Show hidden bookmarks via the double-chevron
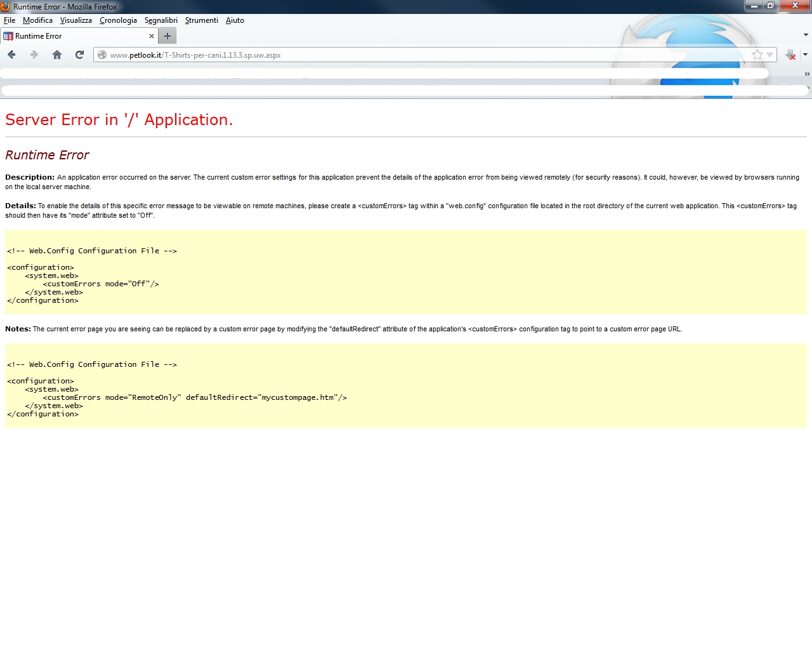This screenshot has width=812, height=650. point(807,74)
